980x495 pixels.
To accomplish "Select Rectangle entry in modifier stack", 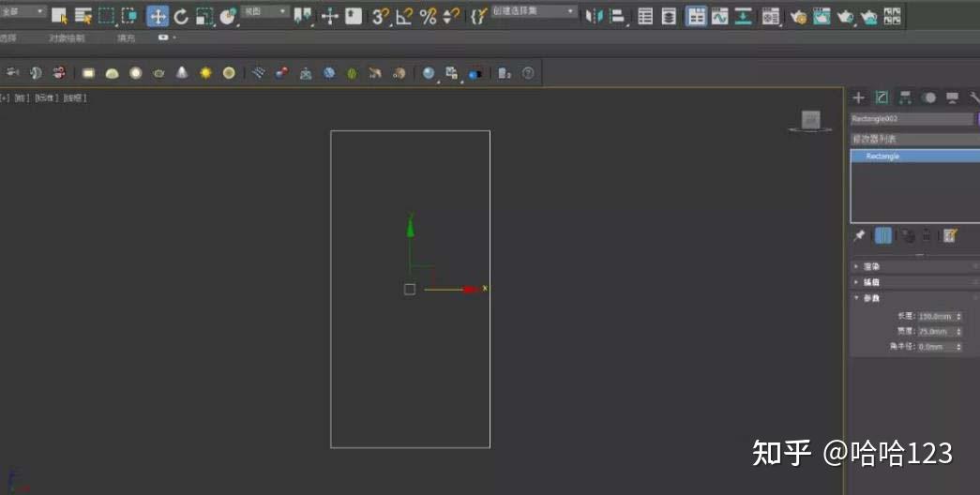I will 915,157.
